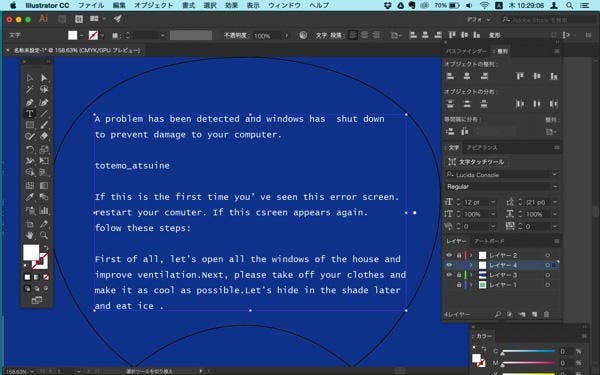Unlock レイヤー 3 via its lock icon
Viewport: 600px width, 375px height.
458,275
